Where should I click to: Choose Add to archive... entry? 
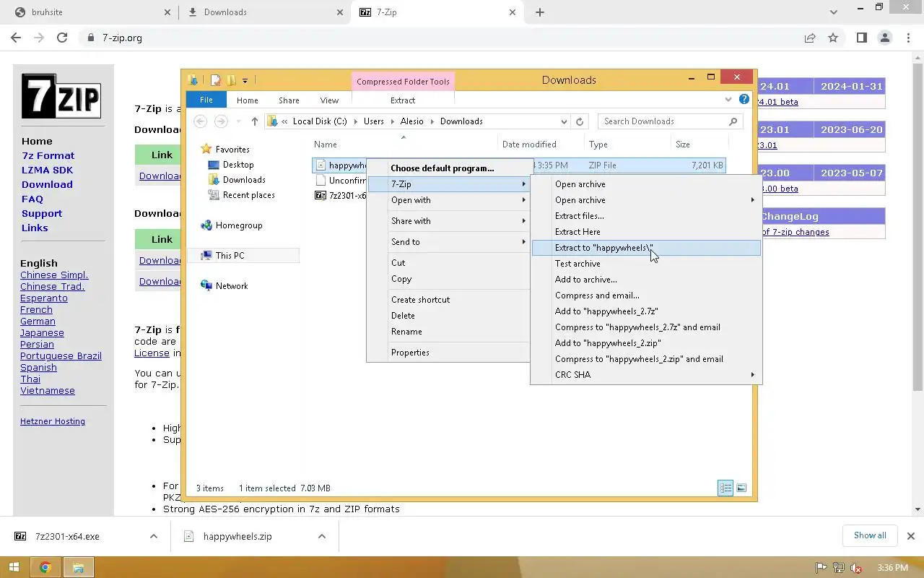coord(586,280)
